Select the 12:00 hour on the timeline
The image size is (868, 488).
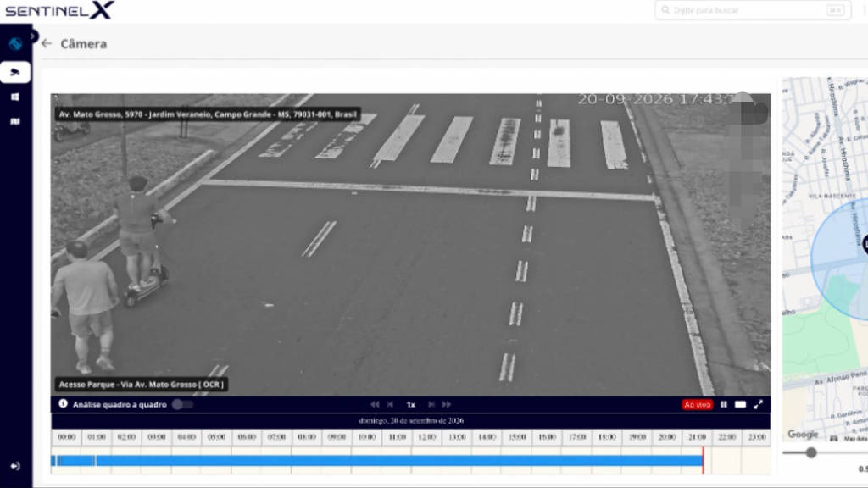pyautogui.click(x=427, y=437)
